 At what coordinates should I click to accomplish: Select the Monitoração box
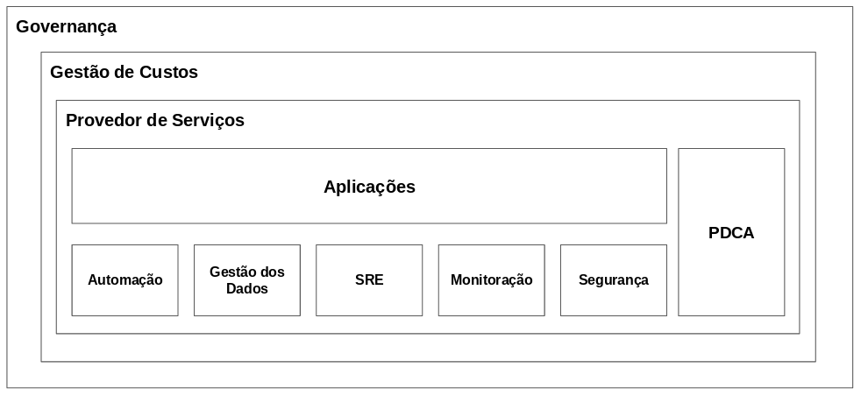pos(492,280)
